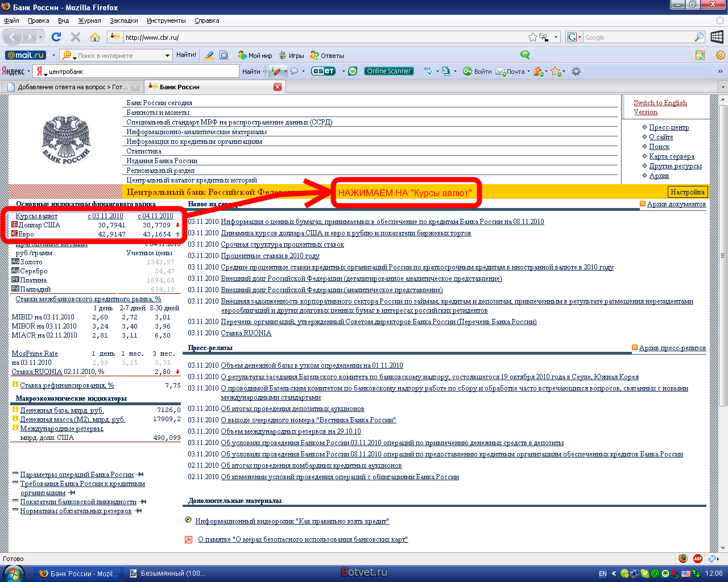This screenshot has width=728, height=582.
Task: Click the Yandex translate page icon
Action: coord(446,71)
